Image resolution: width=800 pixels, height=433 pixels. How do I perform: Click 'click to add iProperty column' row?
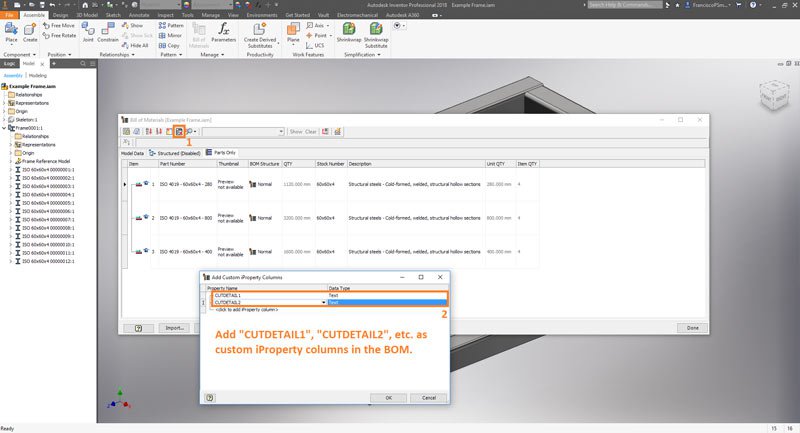(247, 310)
